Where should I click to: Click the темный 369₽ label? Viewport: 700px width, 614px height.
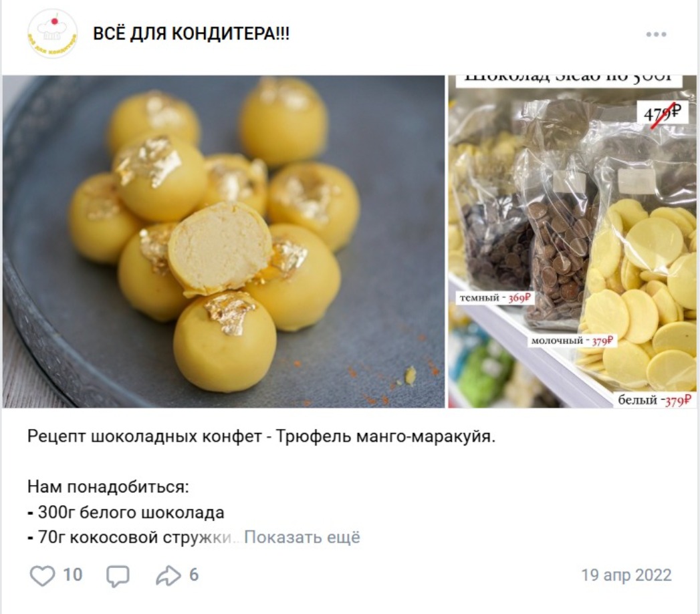pyautogui.click(x=496, y=297)
